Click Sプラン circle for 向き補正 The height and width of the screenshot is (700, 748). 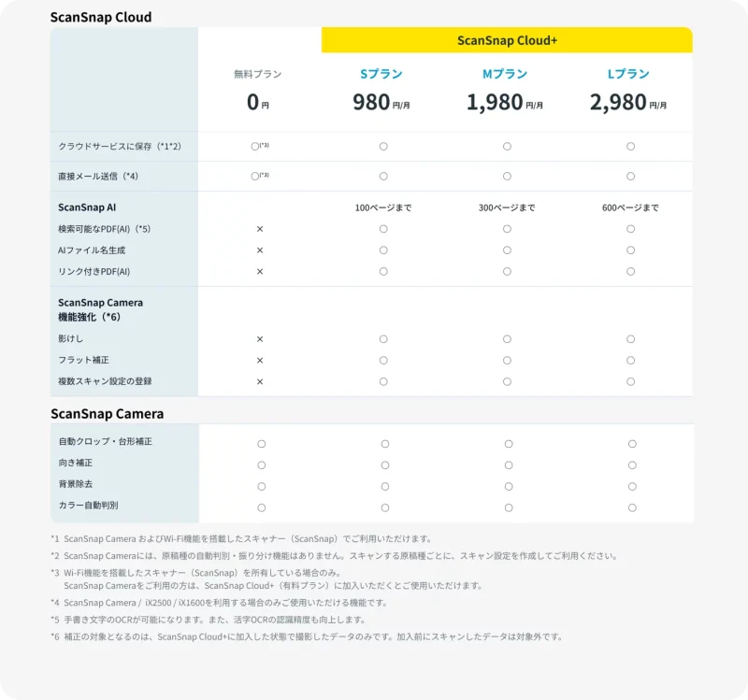pyautogui.click(x=385, y=464)
